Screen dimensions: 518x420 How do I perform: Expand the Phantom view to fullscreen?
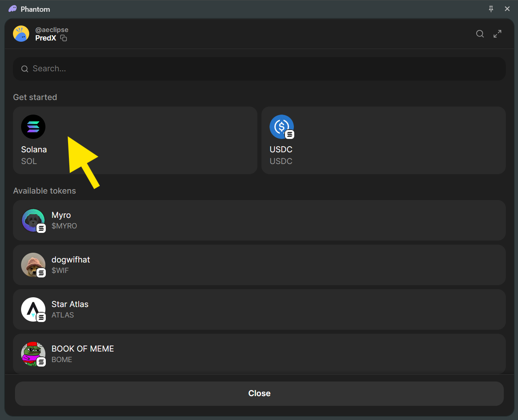497,34
